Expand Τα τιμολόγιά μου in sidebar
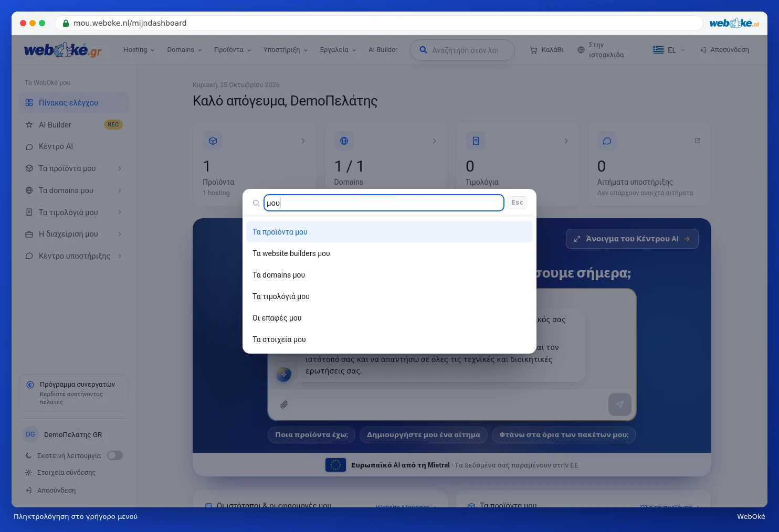This screenshot has height=532, width=779. click(x=73, y=212)
